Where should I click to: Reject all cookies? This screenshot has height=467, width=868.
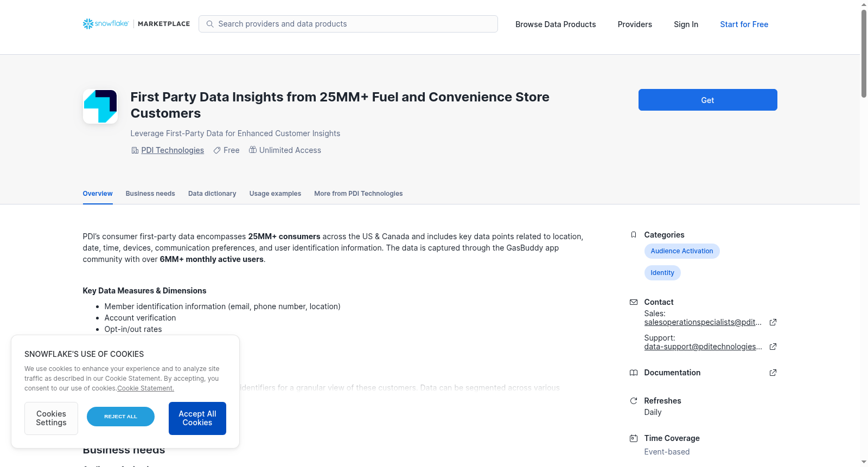point(120,417)
